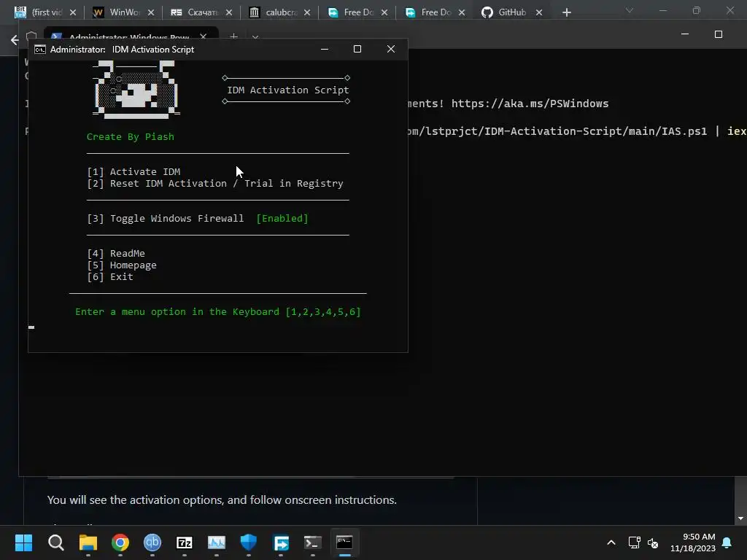
Task: Click the 'IDM Activation Script' banner text
Action: tap(287, 90)
